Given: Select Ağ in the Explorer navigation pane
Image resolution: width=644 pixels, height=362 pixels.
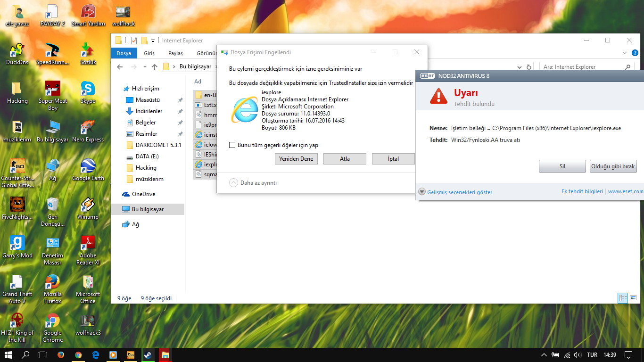Looking at the screenshot, I should pos(131,224).
